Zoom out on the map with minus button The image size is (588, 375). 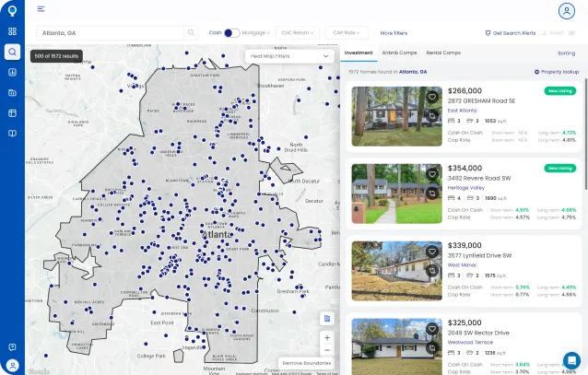point(327,350)
